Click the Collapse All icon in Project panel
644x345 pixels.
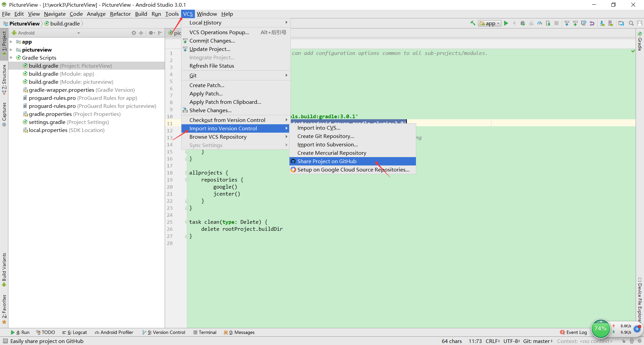coord(141,33)
